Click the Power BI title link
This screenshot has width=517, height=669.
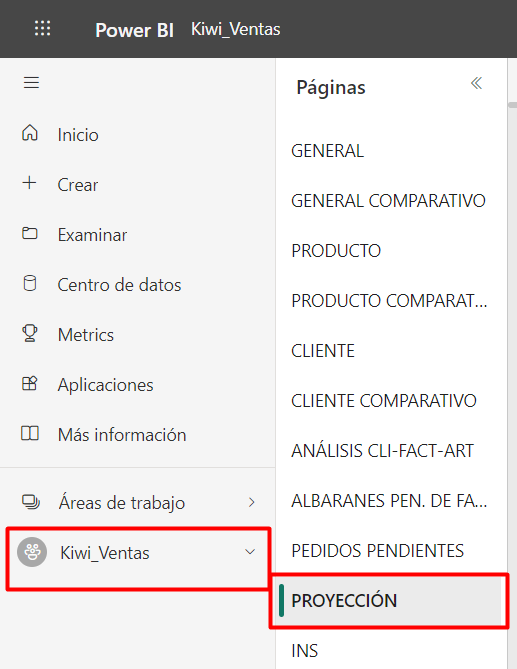click(134, 30)
